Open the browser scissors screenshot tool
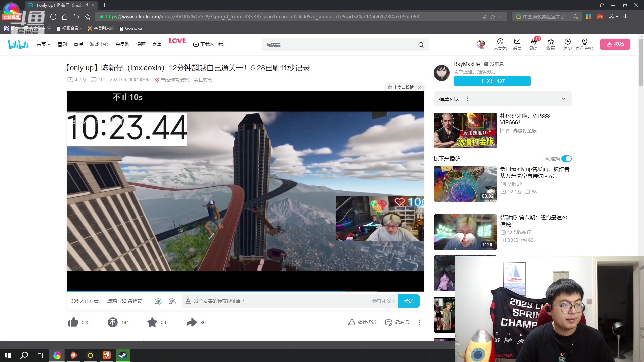 [611, 17]
